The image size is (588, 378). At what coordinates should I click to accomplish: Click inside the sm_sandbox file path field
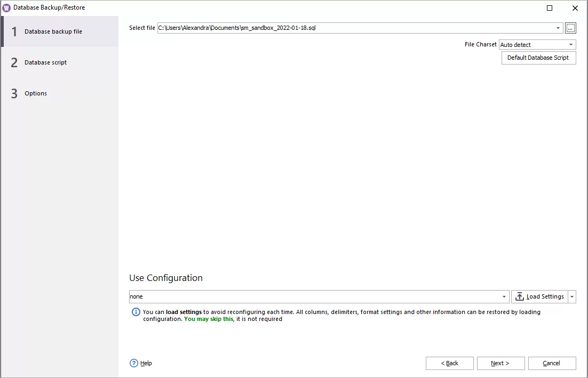coord(320,28)
